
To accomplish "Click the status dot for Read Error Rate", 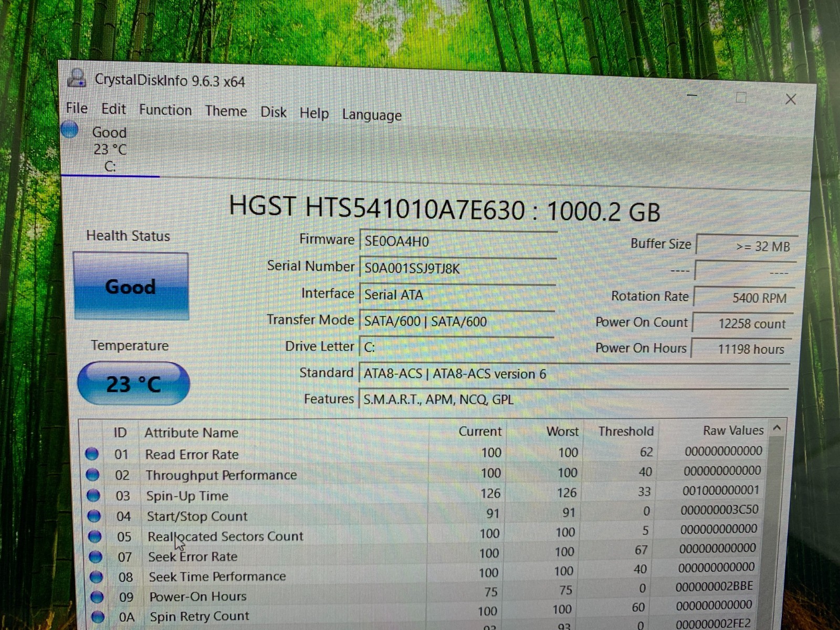I will point(92,453).
